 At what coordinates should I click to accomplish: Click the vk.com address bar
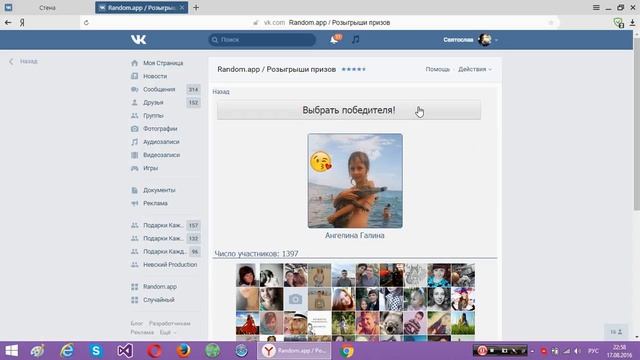320,22
